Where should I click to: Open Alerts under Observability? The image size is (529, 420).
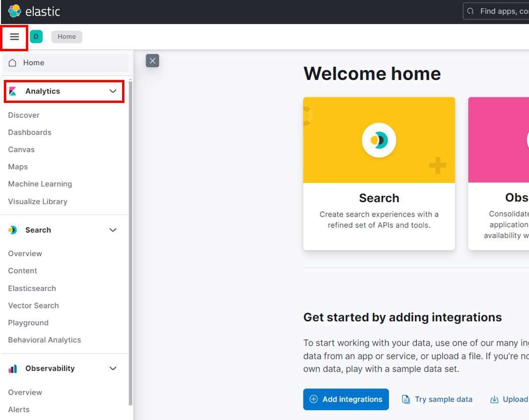pos(19,409)
